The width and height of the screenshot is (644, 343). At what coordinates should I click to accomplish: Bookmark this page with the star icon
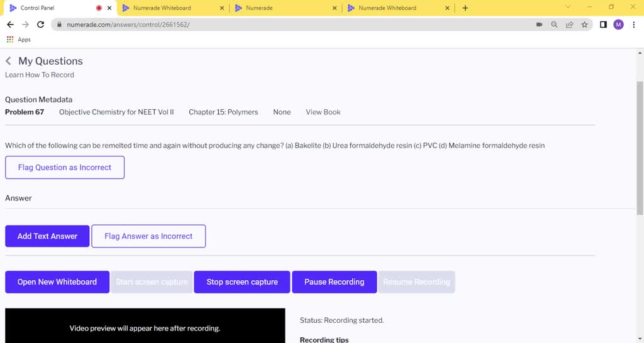[x=584, y=24]
